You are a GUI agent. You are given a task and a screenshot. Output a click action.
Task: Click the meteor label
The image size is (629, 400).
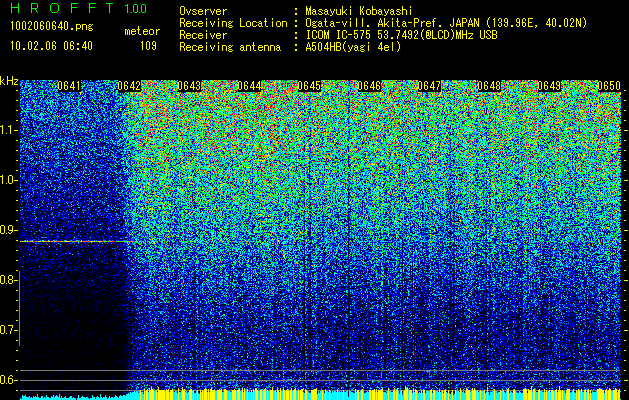[142, 31]
